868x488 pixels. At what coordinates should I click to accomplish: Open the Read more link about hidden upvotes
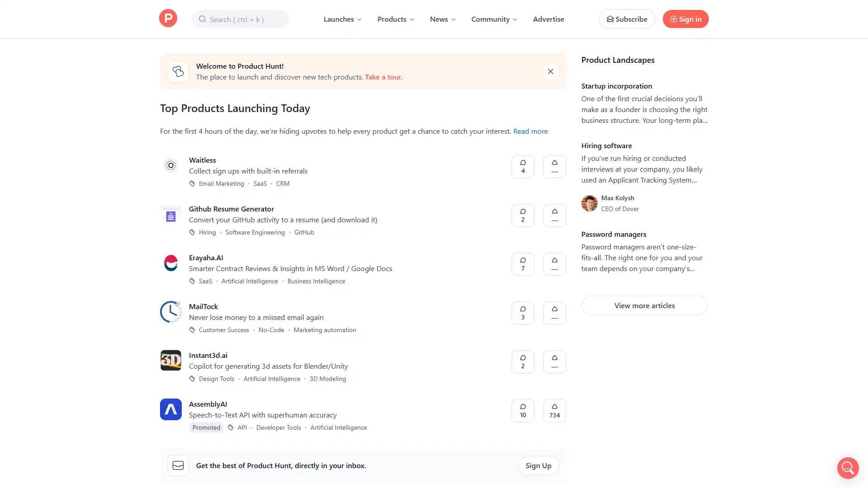click(x=530, y=131)
